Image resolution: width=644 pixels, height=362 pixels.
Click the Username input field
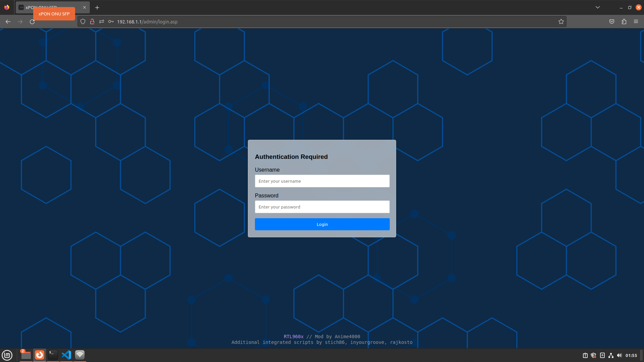[322, 181]
